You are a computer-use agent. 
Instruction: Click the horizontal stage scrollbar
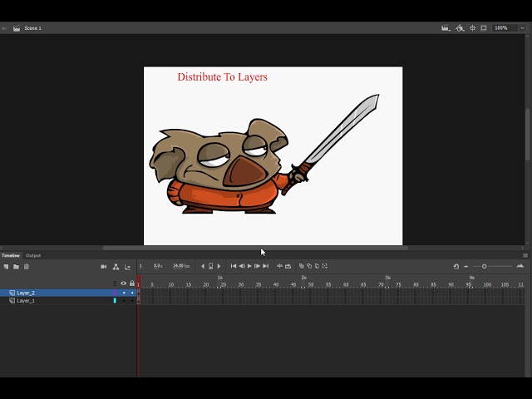point(255,248)
